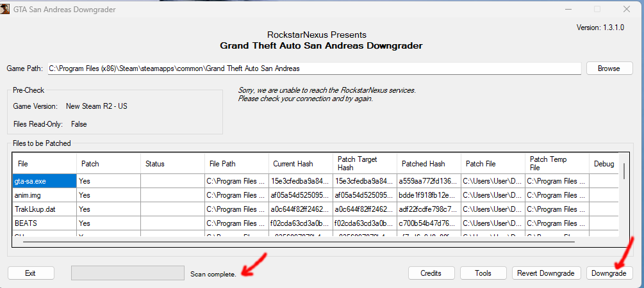Click the Status column header
This screenshot has width=644, height=288.
[x=172, y=164]
